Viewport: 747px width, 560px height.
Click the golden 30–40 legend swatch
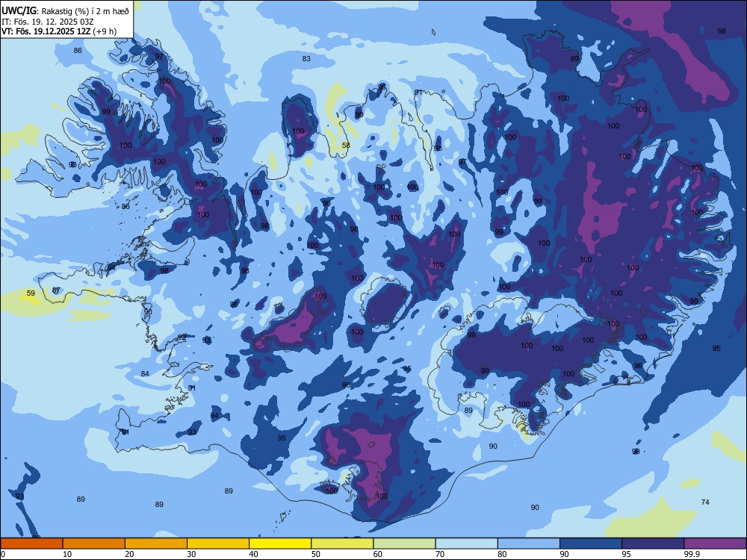tap(218, 544)
